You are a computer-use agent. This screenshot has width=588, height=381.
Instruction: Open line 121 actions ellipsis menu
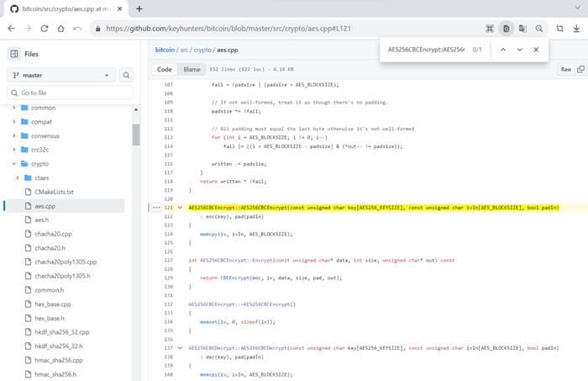tap(156, 207)
